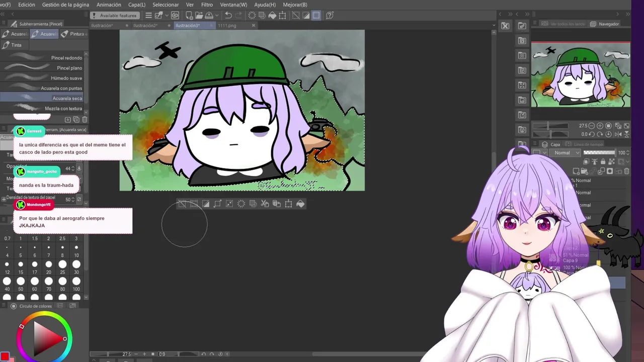Viewport: 644px width, 362px height.
Task: Open the Animación menu
Action: [x=109, y=5]
